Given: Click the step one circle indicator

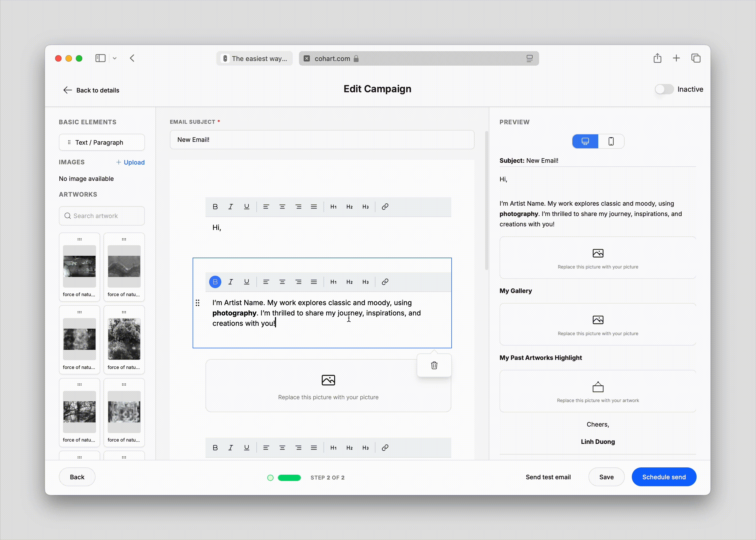Looking at the screenshot, I should 271,478.
